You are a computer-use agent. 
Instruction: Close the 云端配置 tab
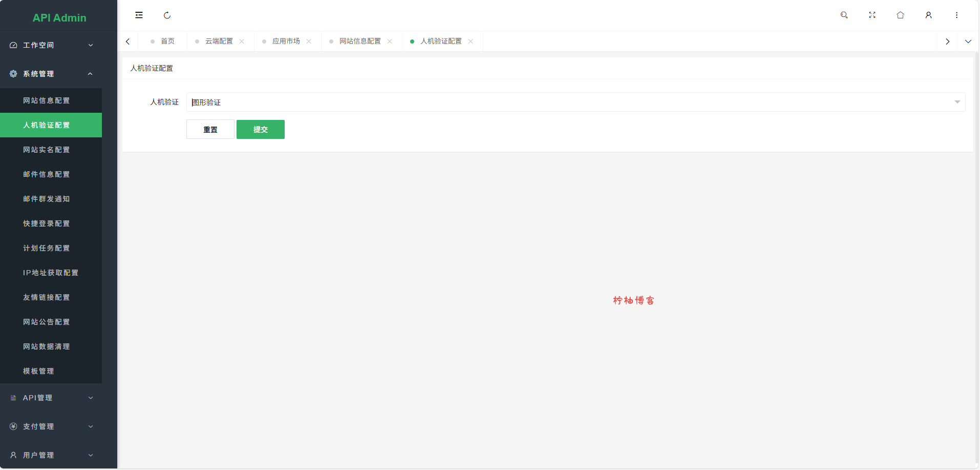(x=242, y=42)
